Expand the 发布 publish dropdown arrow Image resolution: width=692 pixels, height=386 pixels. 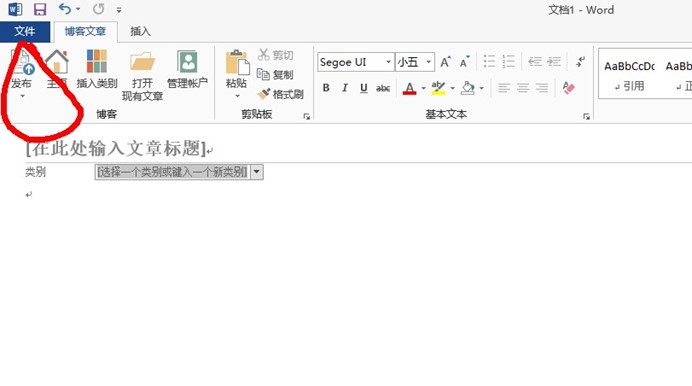[22, 96]
